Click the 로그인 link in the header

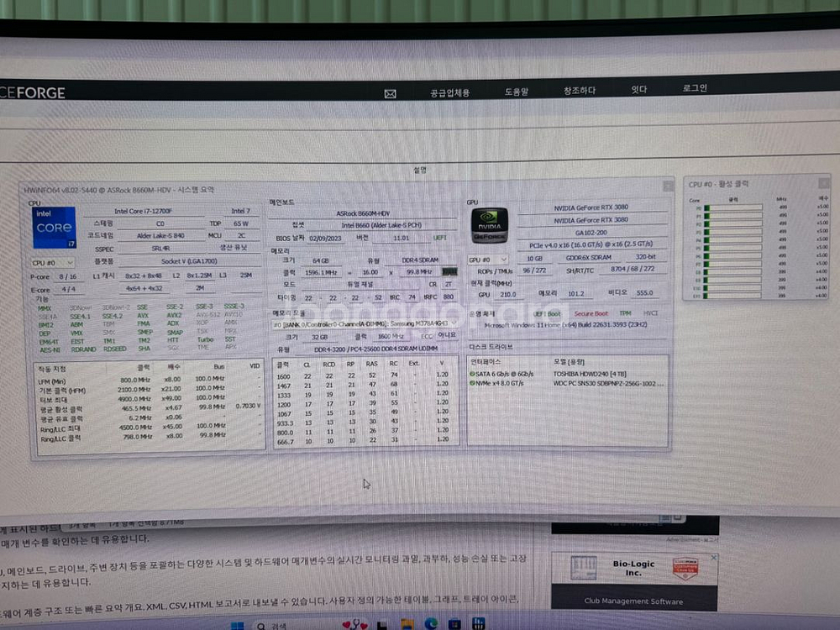coord(695,88)
